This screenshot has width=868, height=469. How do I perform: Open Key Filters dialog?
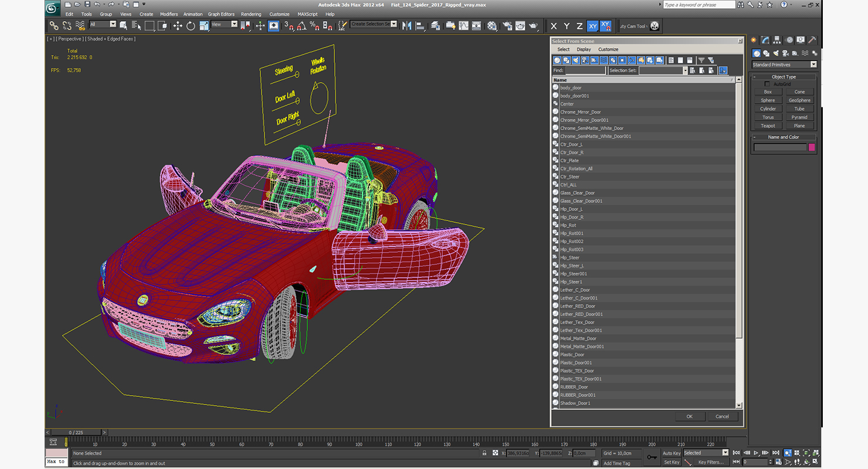coord(710,462)
